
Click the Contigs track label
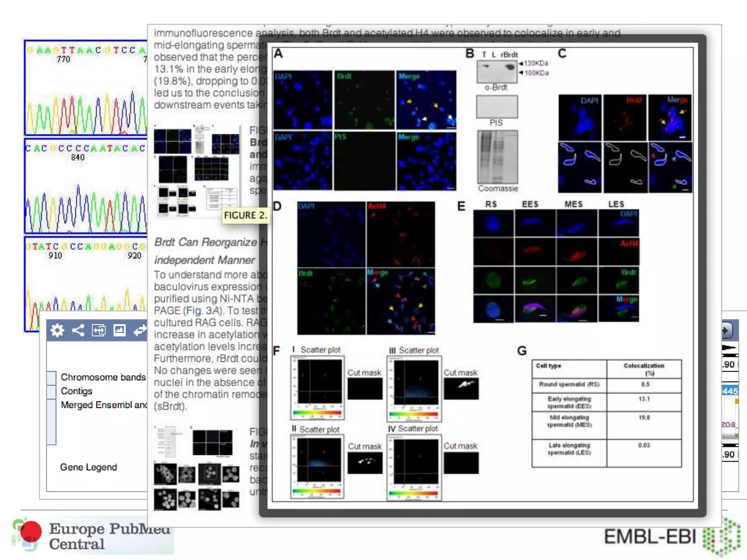pos(77,391)
